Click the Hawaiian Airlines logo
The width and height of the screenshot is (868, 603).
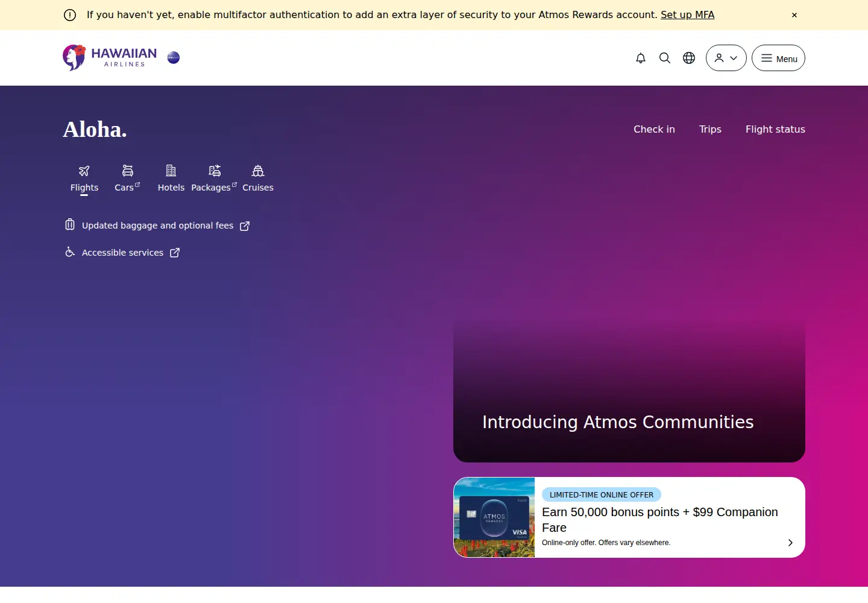110,58
